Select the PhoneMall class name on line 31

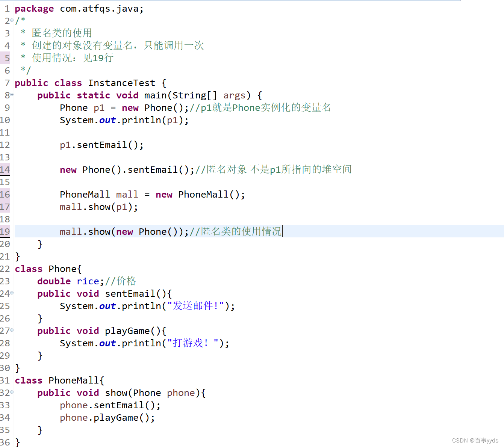point(74,380)
